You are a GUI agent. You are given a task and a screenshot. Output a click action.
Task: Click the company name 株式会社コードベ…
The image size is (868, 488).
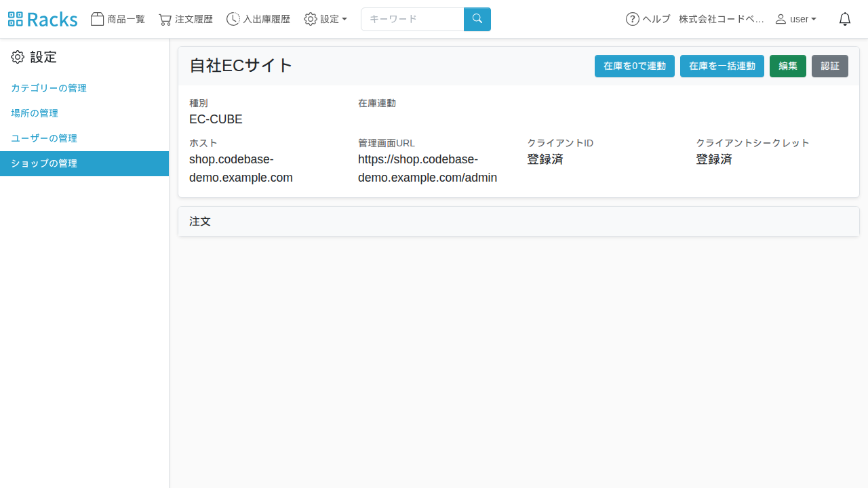(722, 19)
